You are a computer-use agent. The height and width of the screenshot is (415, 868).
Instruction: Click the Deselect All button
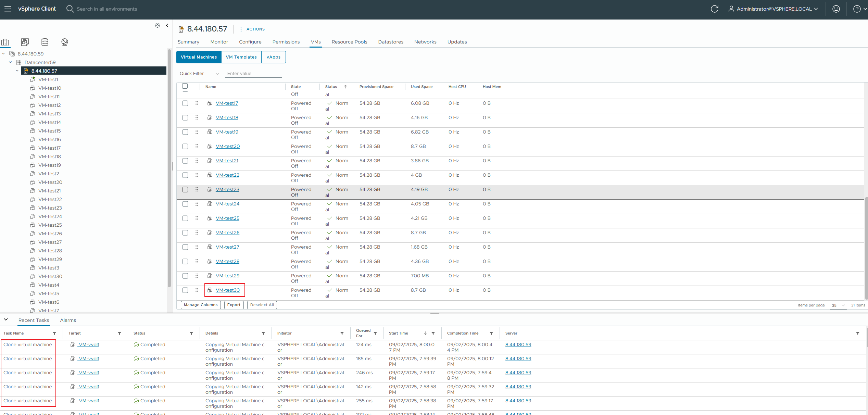262,305
